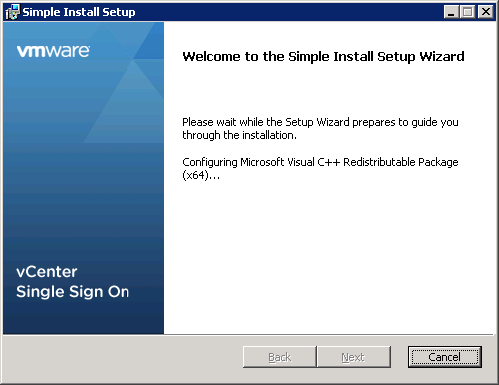Click the 'through the installation.' text line
This screenshot has height=385, width=499.
(x=239, y=135)
